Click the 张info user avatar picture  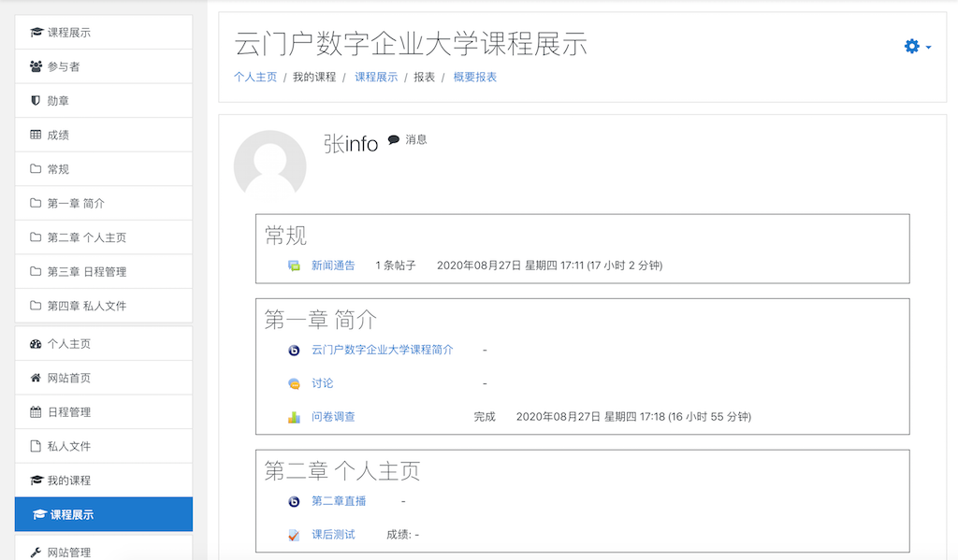270,163
